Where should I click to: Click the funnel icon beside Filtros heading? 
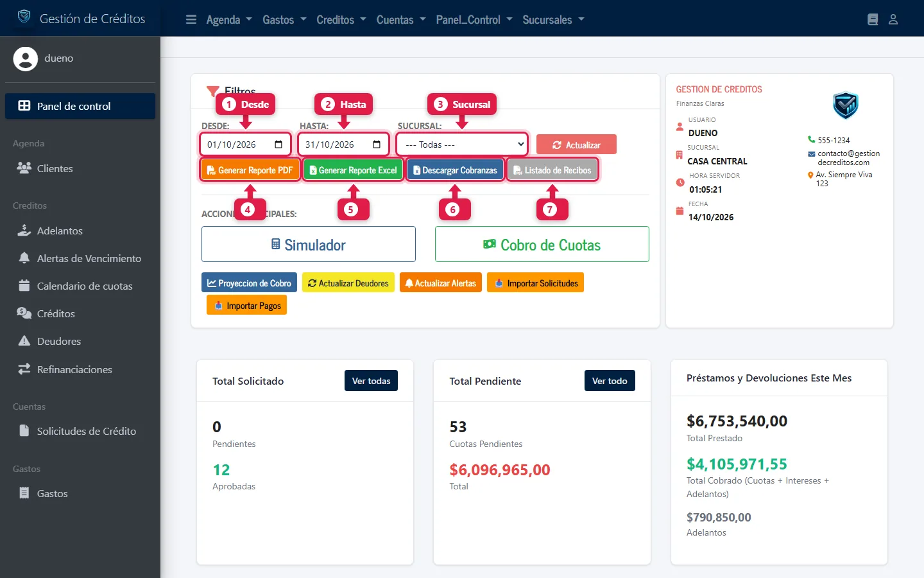[x=212, y=91]
